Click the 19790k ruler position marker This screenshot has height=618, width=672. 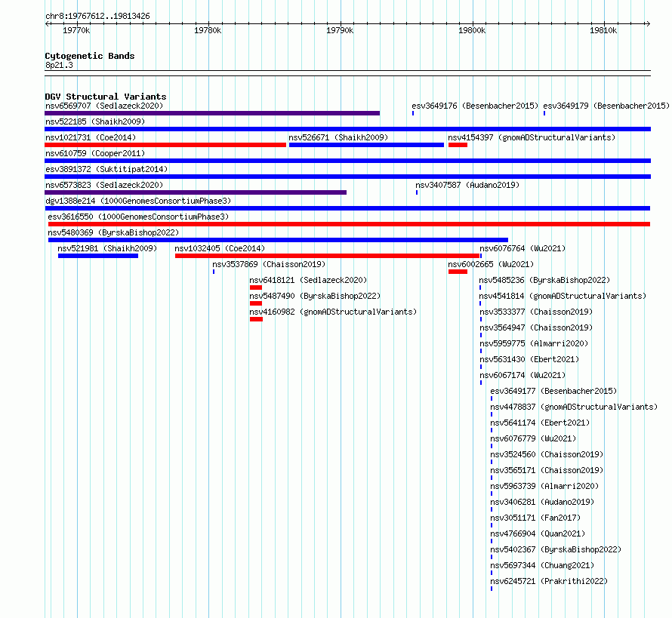tap(340, 30)
